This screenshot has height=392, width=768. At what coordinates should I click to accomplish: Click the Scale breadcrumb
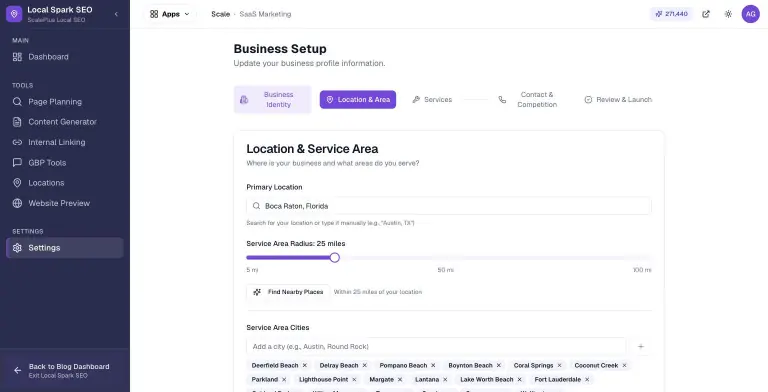(x=220, y=14)
